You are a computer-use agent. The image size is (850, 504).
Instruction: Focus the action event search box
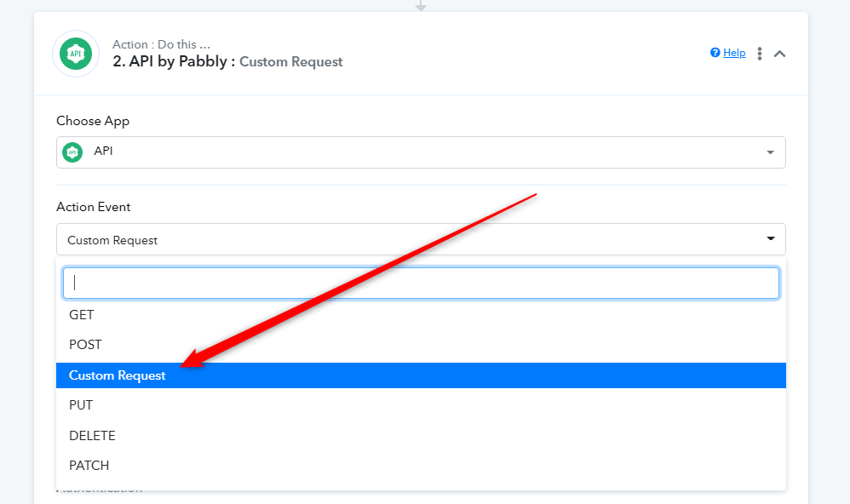pos(421,283)
